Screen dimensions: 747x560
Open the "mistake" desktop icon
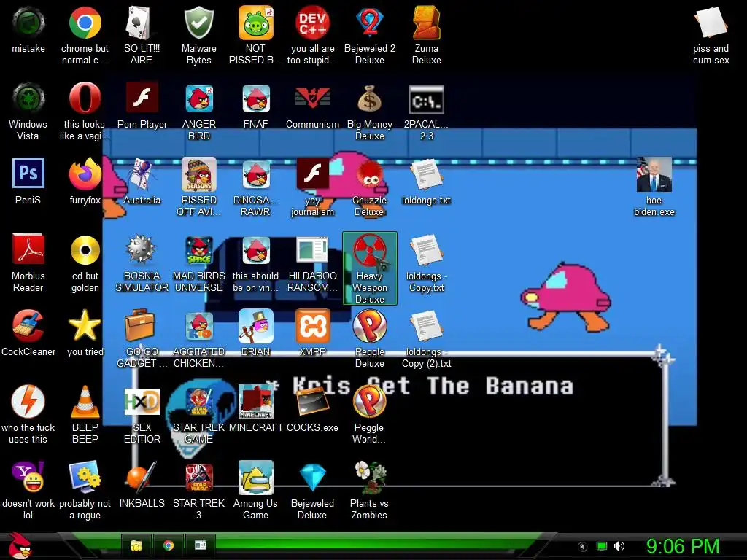pyautogui.click(x=28, y=23)
